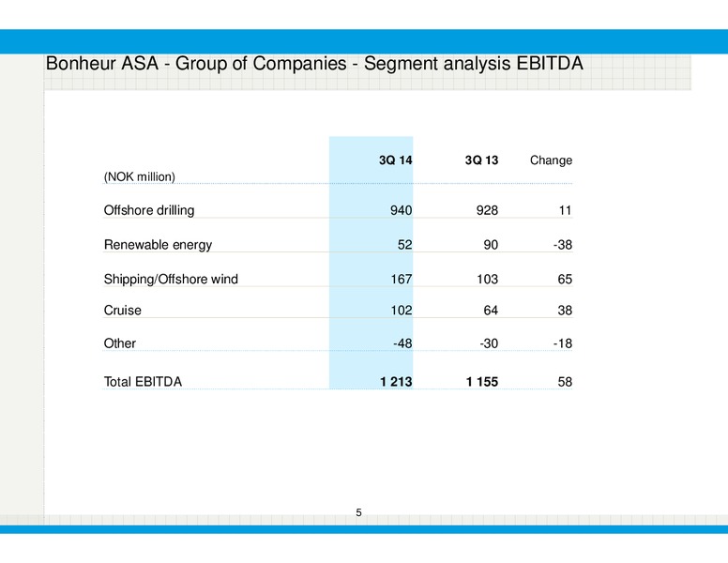The height and width of the screenshot is (563, 728).
Task: Click Shipping/Offshore wind change value 65
Action: pos(565,280)
